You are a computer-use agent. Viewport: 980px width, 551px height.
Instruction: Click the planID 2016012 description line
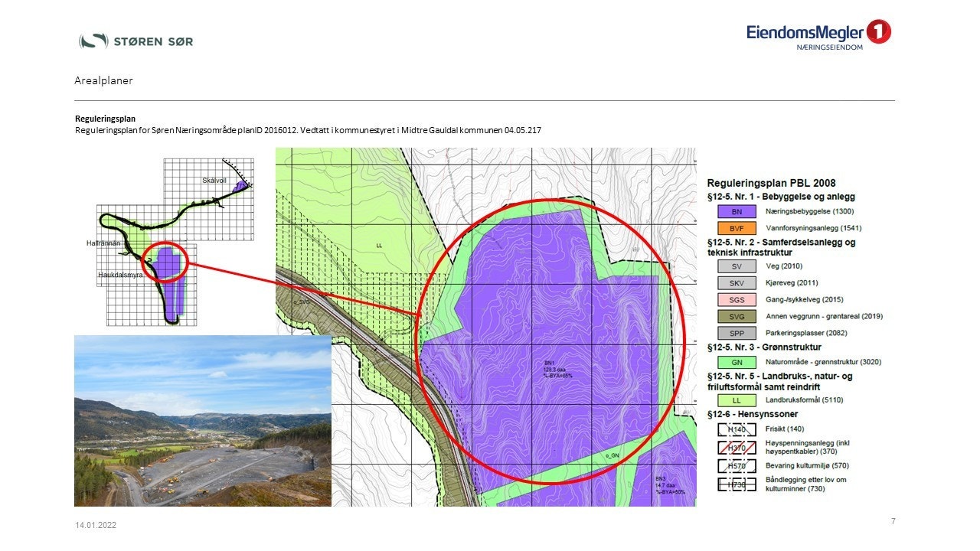coord(308,130)
